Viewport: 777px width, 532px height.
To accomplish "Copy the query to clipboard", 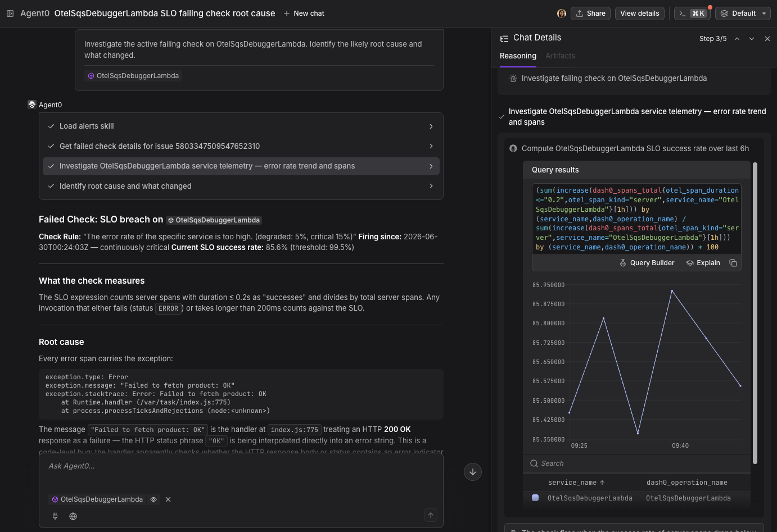I will [733, 263].
